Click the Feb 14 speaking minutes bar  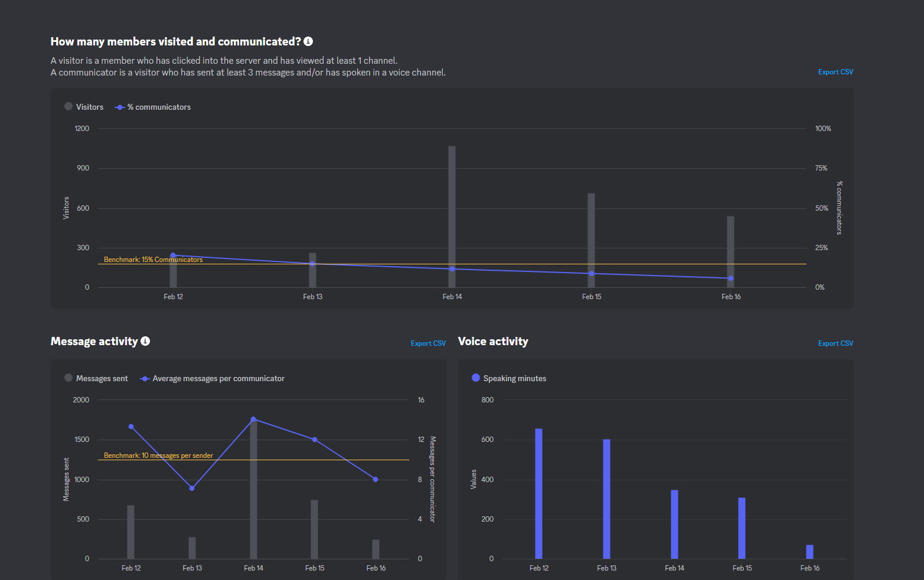[x=674, y=524]
